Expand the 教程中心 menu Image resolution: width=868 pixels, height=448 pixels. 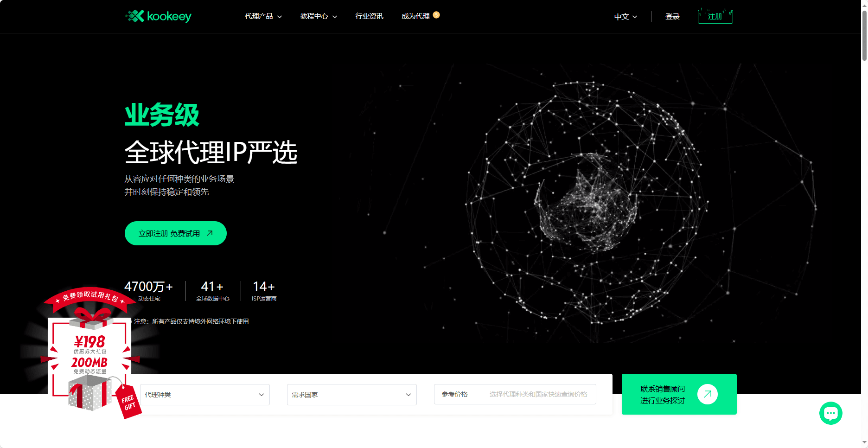319,16
